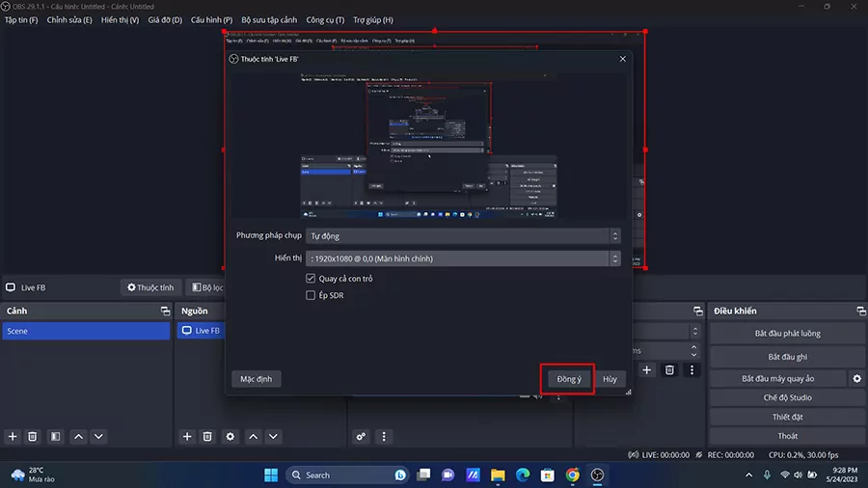Click Thoát exit button
This screenshot has width=868, height=488.
point(787,436)
